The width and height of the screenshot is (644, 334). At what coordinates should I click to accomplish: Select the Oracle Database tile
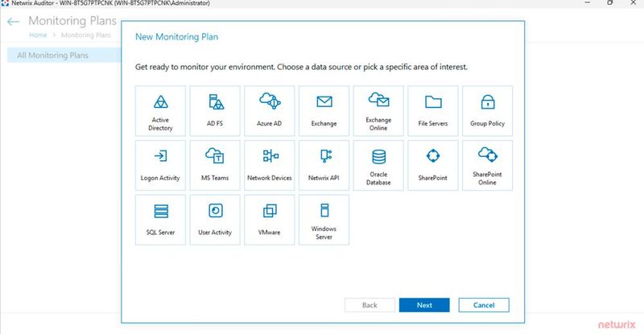pos(378,166)
